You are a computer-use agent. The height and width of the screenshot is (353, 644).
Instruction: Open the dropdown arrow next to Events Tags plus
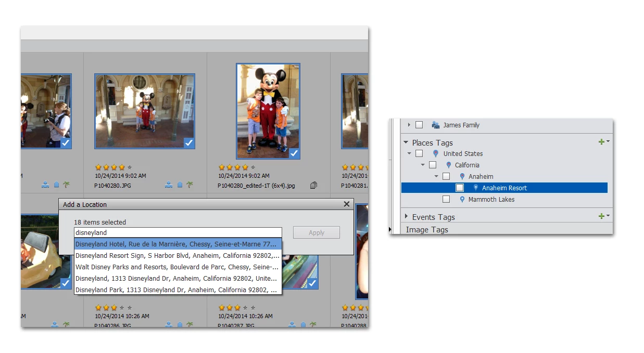608,216
